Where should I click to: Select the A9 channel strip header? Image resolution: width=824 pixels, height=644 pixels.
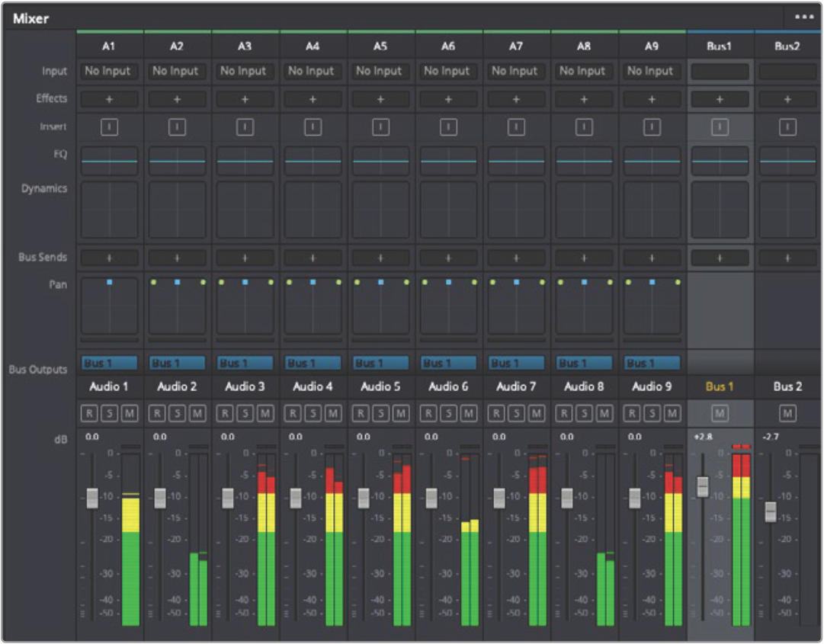point(651,46)
